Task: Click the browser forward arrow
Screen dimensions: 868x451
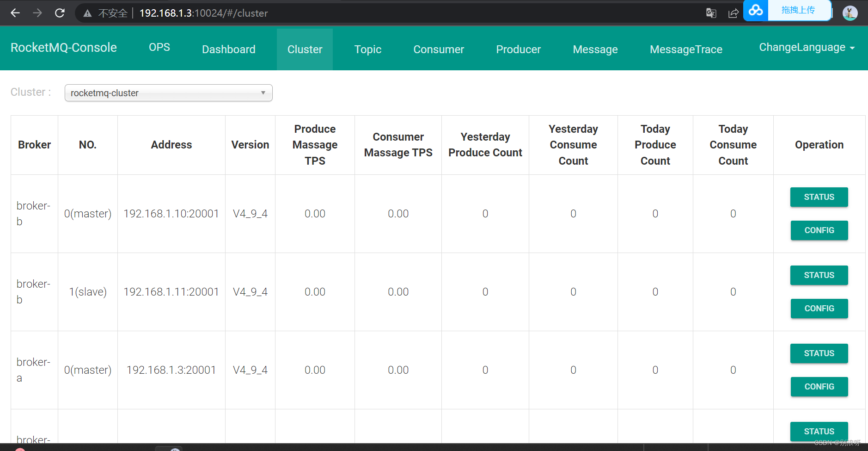Action: coord(37,13)
